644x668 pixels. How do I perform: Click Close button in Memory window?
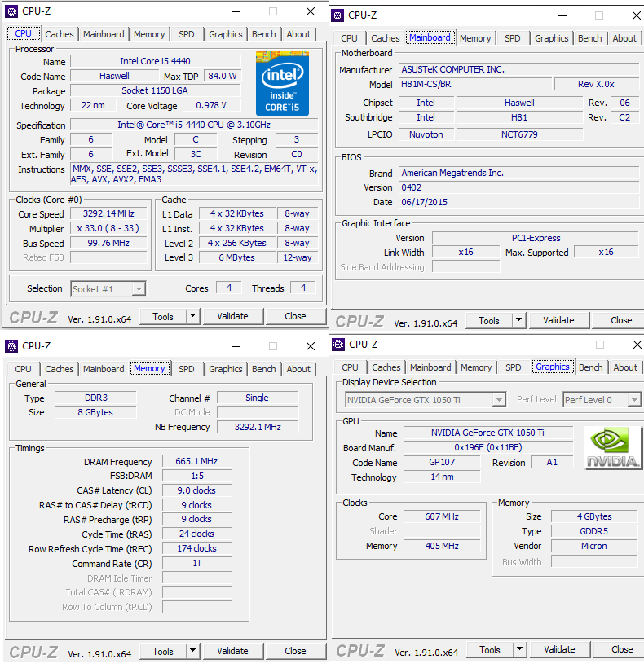[x=295, y=651]
